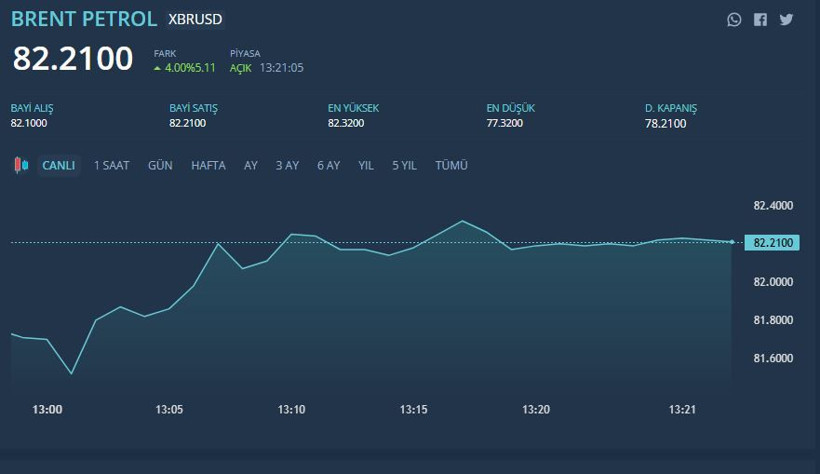Screen dimensions: 820x474
Task: Select the 5 YIL range
Action: [404, 165]
